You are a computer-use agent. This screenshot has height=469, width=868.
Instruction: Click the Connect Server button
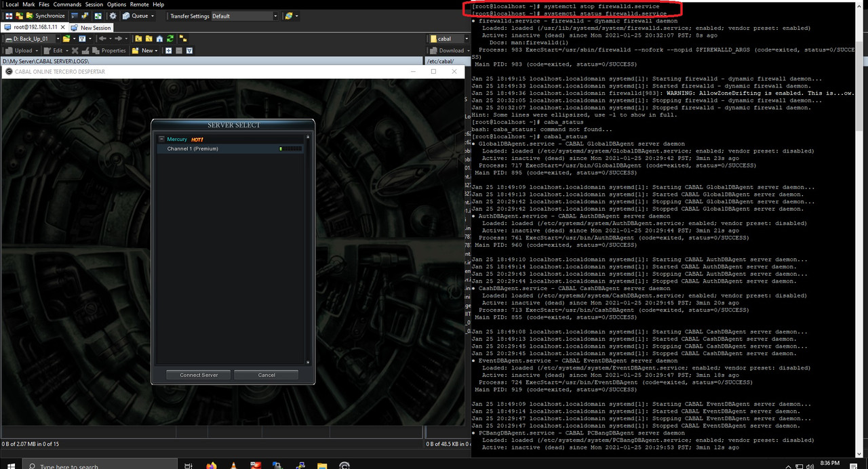(199, 375)
